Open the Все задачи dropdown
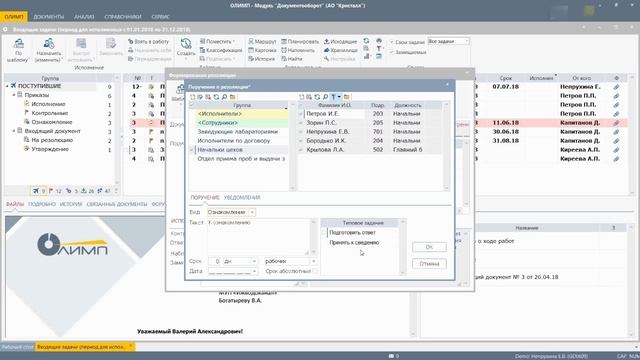Screen dimensions: 640x360 tap(467, 41)
